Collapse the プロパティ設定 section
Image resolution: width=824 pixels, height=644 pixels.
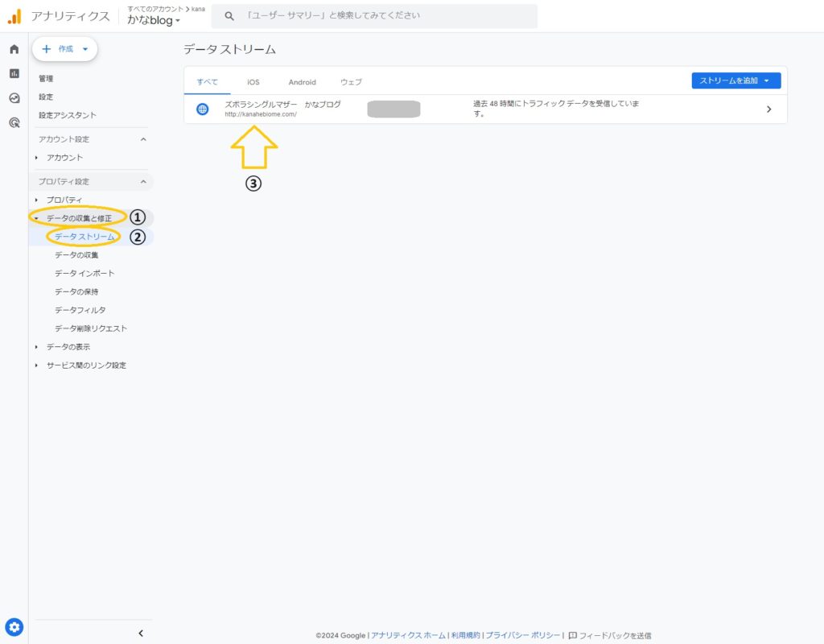pos(143,182)
